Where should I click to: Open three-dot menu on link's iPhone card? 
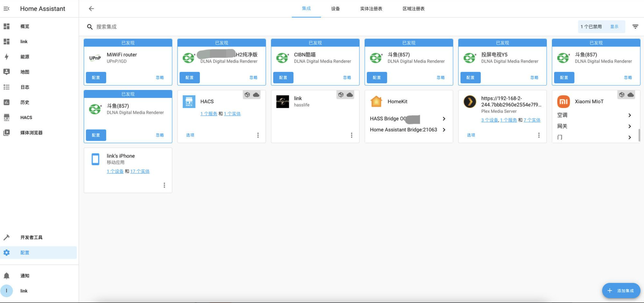pos(164,185)
